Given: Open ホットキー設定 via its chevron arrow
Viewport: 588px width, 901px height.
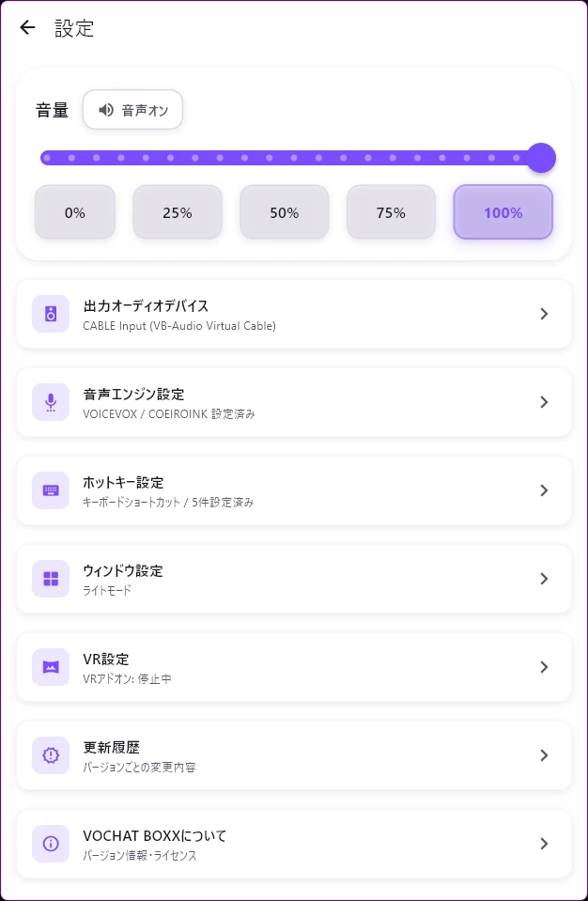Looking at the screenshot, I should (544, 489).
